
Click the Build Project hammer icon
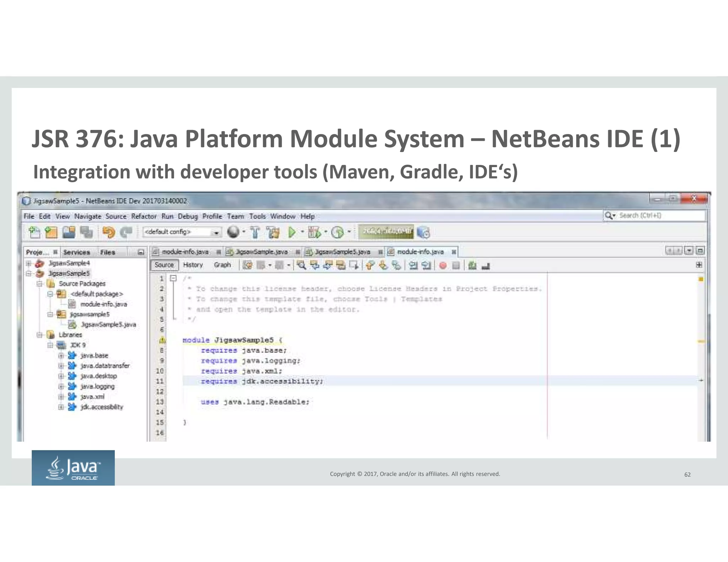[255, 232]
